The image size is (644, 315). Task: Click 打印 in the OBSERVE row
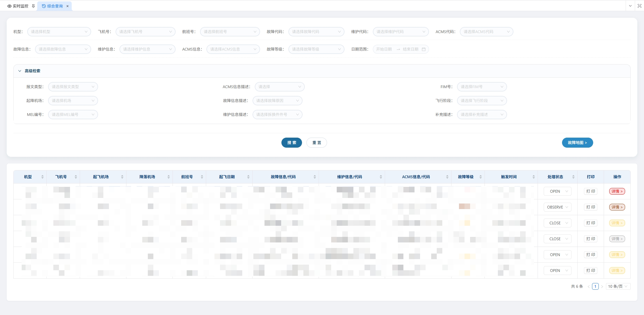[591, 207]
